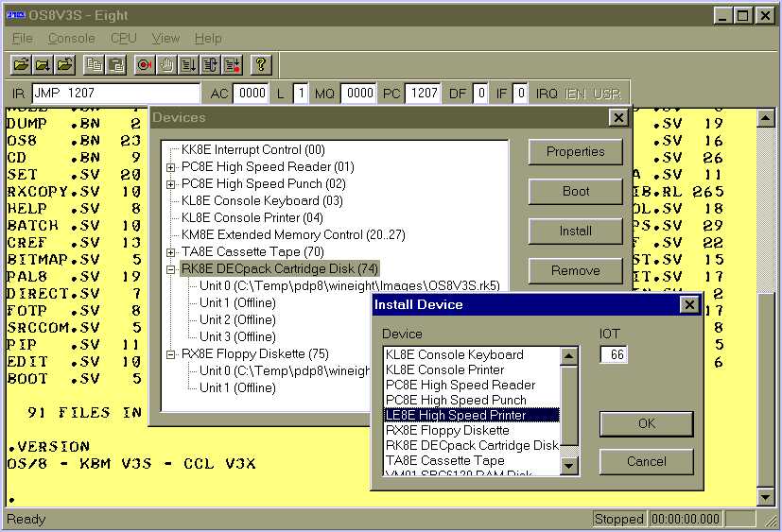Choose LE8E High Speed Printer in install list

click(x=471, y=415)
